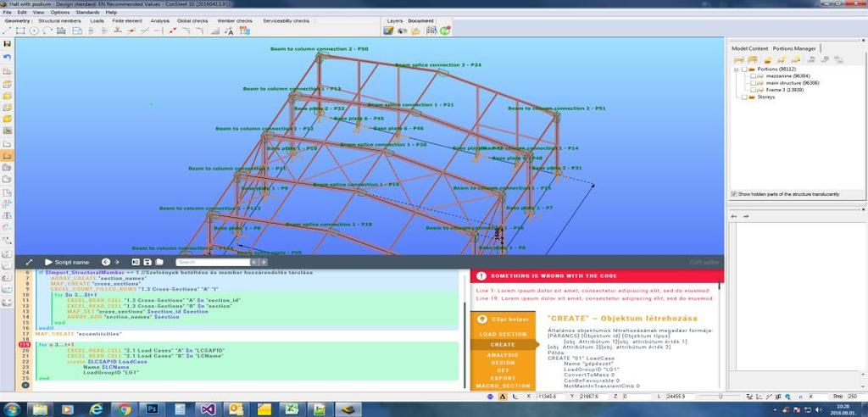Click the layers edit icon under Layers tab
Viewport: 868px width, 417px height.
(388, 31)
